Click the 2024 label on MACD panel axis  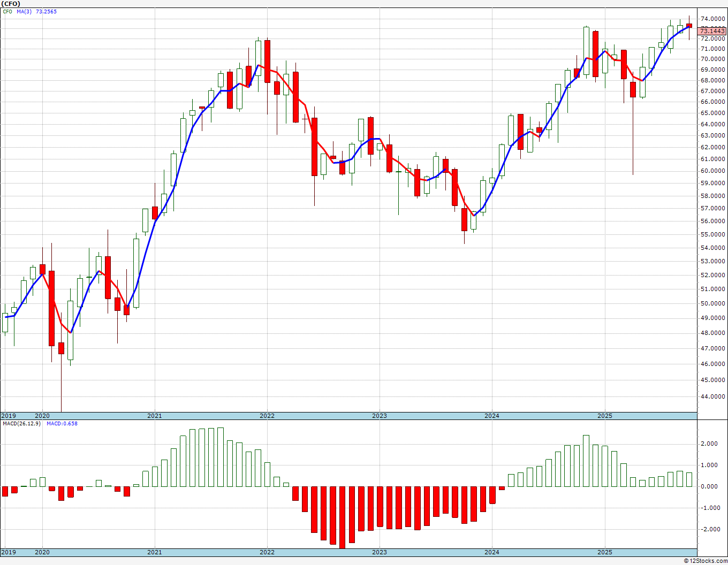tap(492, 552)
